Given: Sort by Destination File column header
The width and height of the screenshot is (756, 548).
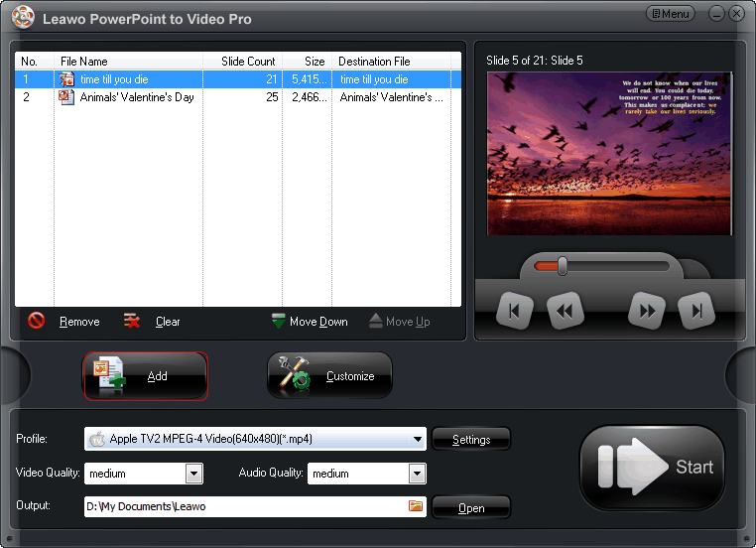Looking at the screenshot, I should click(392, 62).
